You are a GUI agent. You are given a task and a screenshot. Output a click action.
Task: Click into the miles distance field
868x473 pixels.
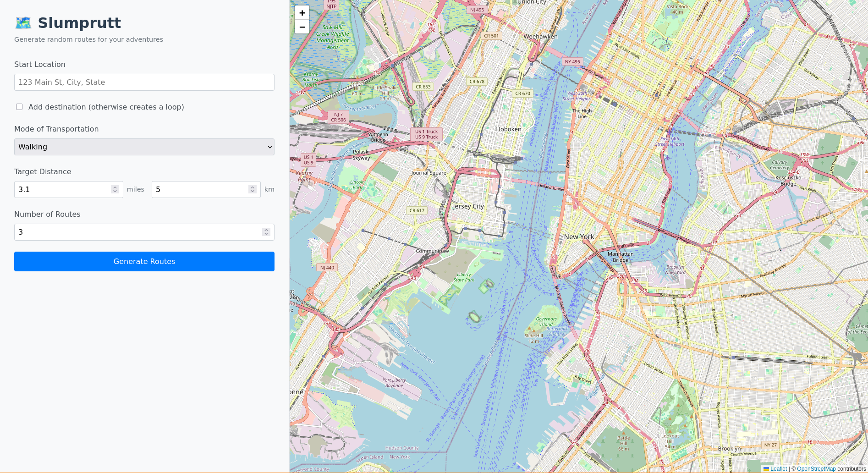point(62,189)
